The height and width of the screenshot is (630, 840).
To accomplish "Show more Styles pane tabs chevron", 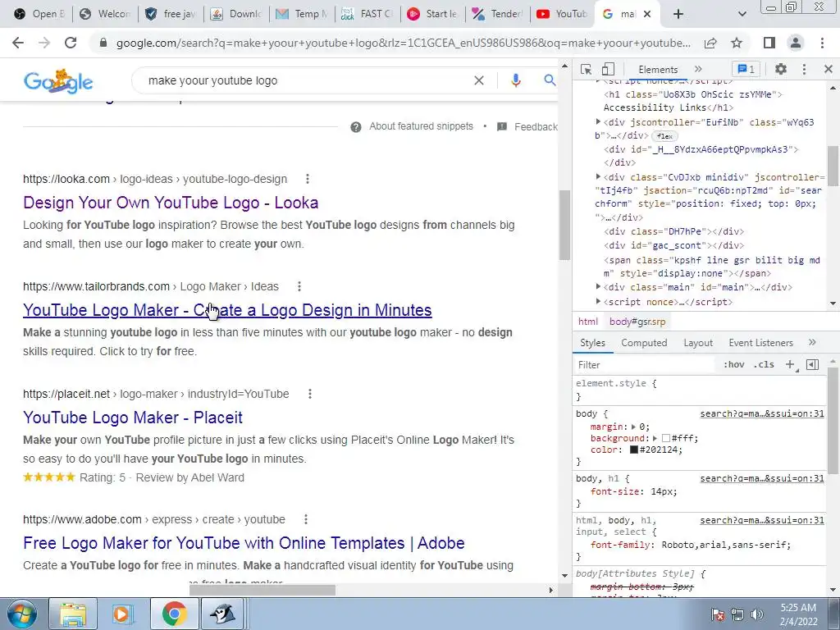I will [x=812, y=342].
